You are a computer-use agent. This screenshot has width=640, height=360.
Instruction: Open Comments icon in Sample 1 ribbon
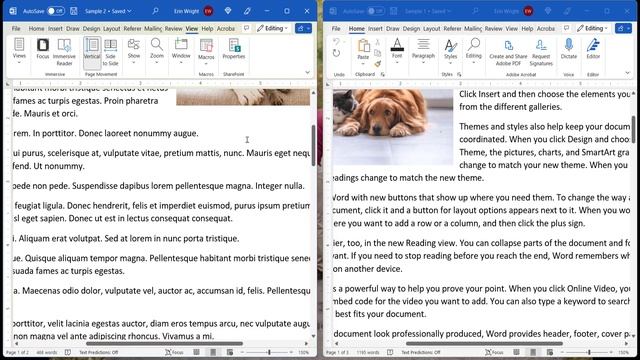[x=566, y=28]
